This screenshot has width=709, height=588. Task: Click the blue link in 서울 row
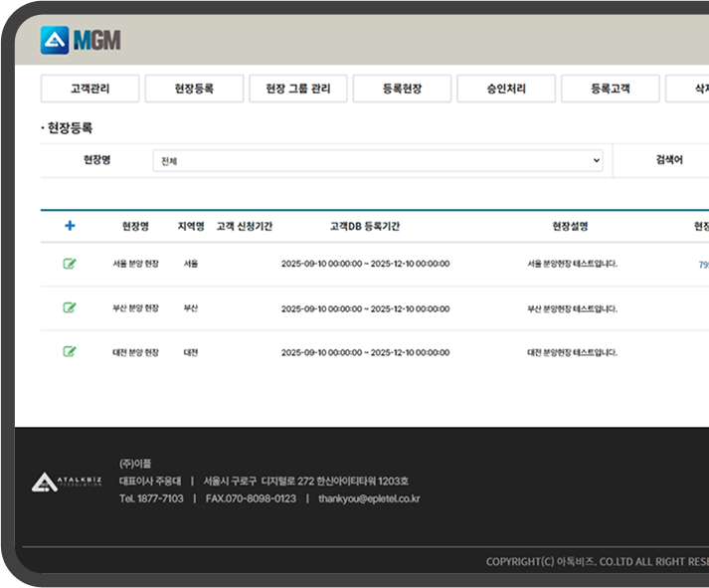(703, 265)
